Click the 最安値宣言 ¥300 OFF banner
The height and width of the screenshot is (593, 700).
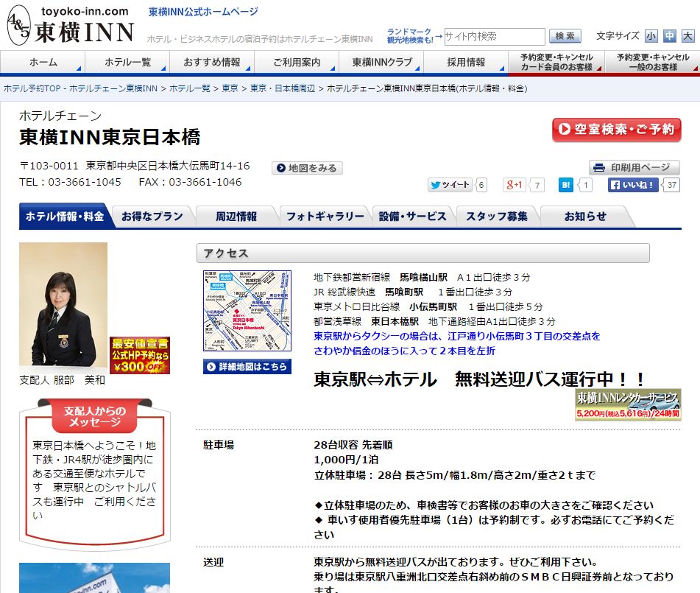point(140,355)
